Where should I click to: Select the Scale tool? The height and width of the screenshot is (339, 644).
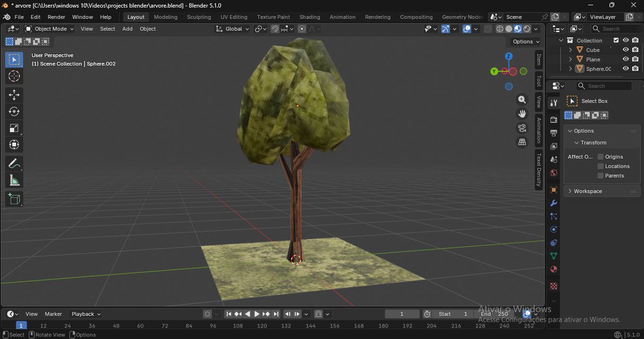pyautogui.click(x=14, y=128)
